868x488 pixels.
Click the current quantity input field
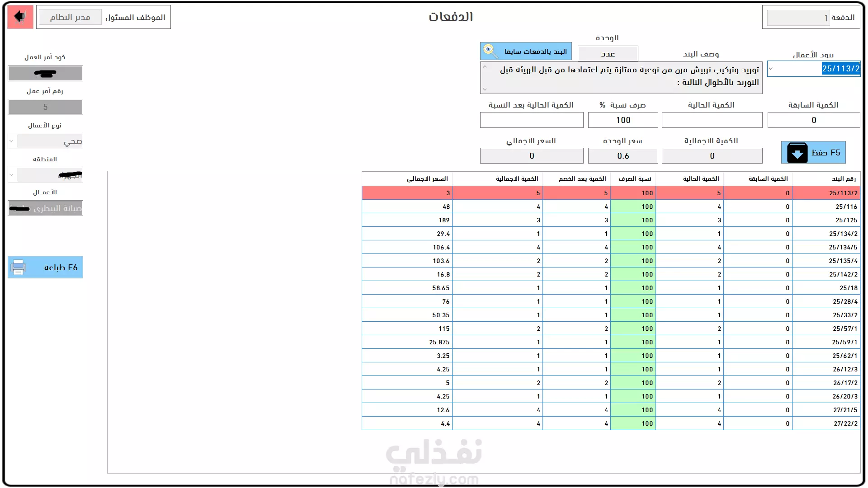pyautogui.click(x=712, y=120)
